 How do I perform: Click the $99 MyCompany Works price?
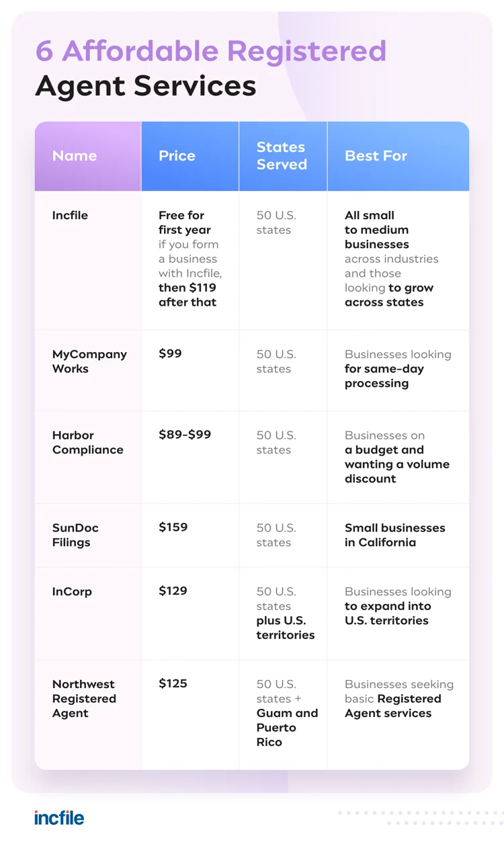(170, 354)
